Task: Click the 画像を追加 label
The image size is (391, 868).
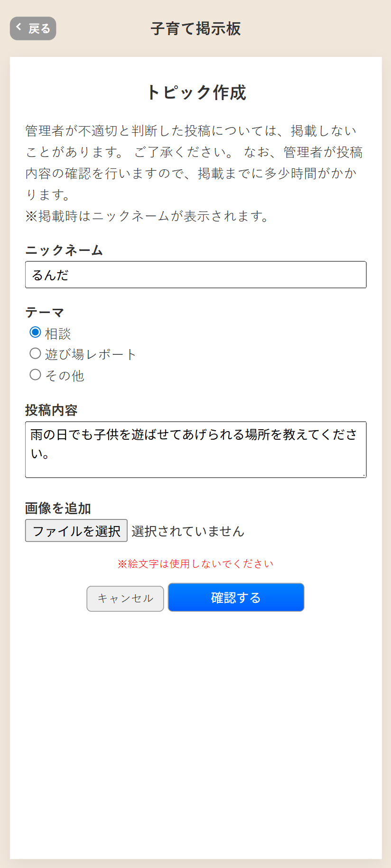Action: [58, 508]
